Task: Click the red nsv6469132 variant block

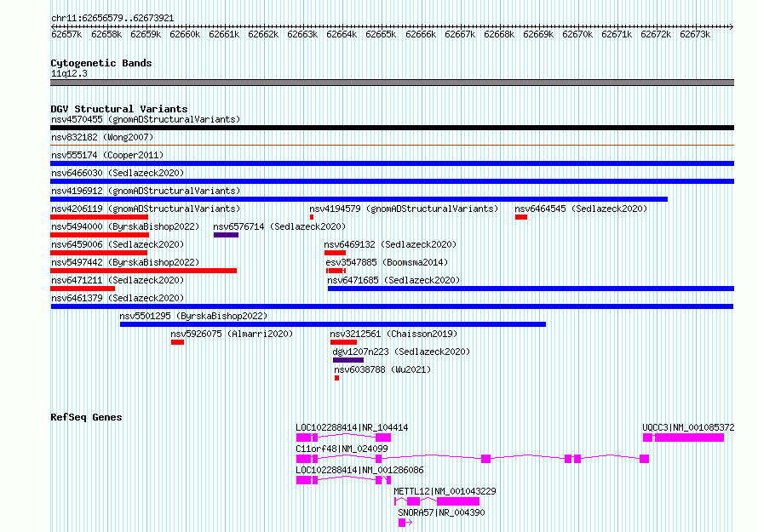Action: click(x=335, y=253)
